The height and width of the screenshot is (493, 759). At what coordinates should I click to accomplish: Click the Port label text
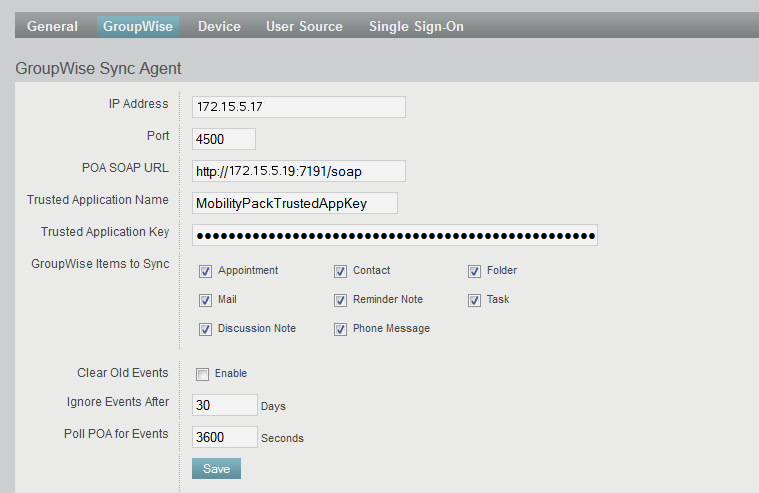click(158, 136)
